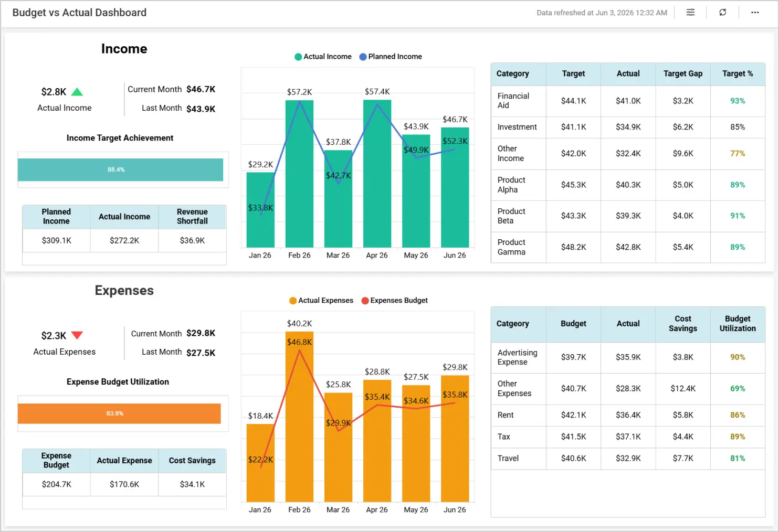Click the $309.1K Planned Income value
Image resolution: width=779 pixels, height=532 pixels.
tap(57, 240)
